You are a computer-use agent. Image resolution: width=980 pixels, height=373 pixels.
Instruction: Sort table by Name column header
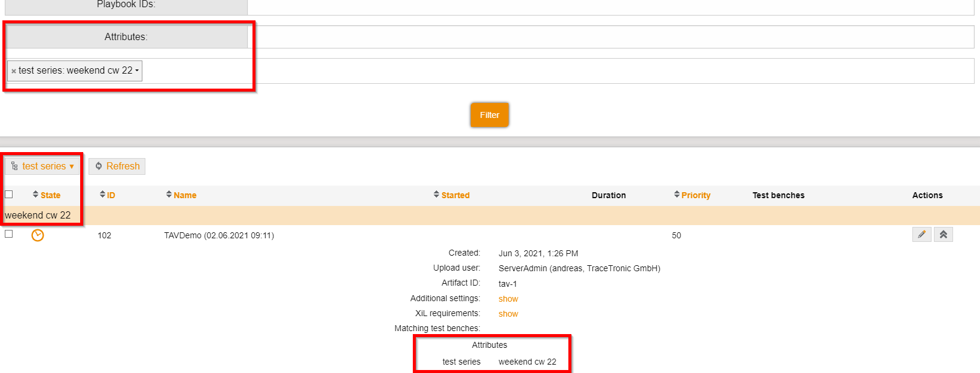pos(185,195)
